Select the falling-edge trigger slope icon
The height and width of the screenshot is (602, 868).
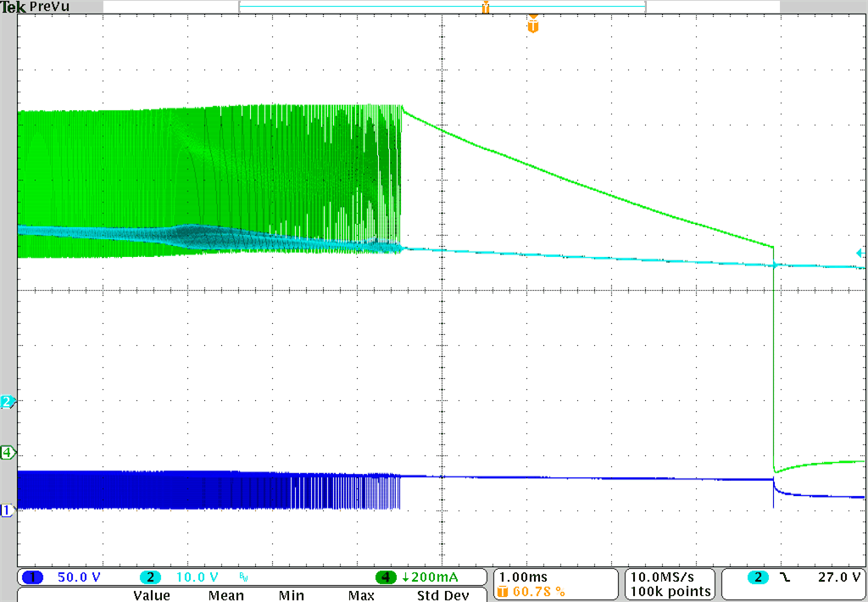click(x=787, y=577)
